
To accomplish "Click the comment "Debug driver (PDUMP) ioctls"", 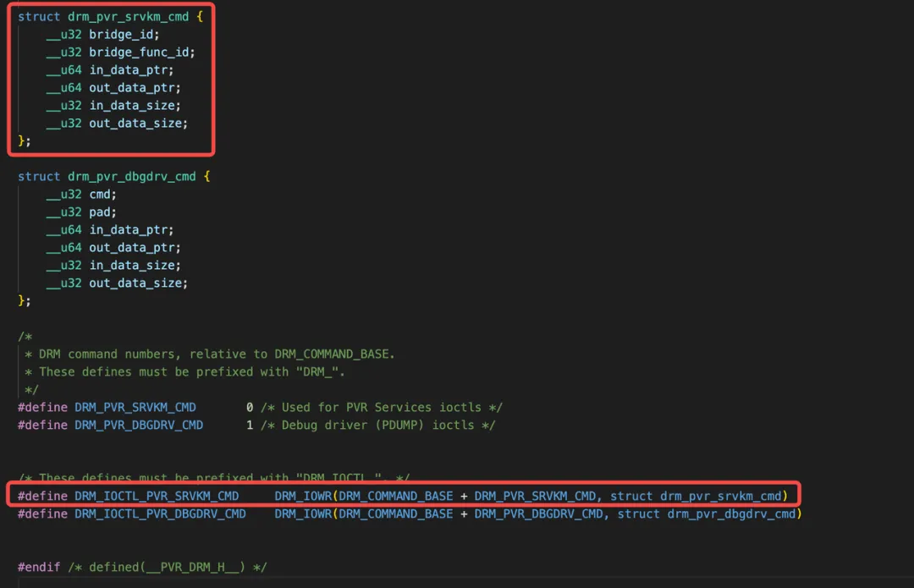I will point(377,426).
